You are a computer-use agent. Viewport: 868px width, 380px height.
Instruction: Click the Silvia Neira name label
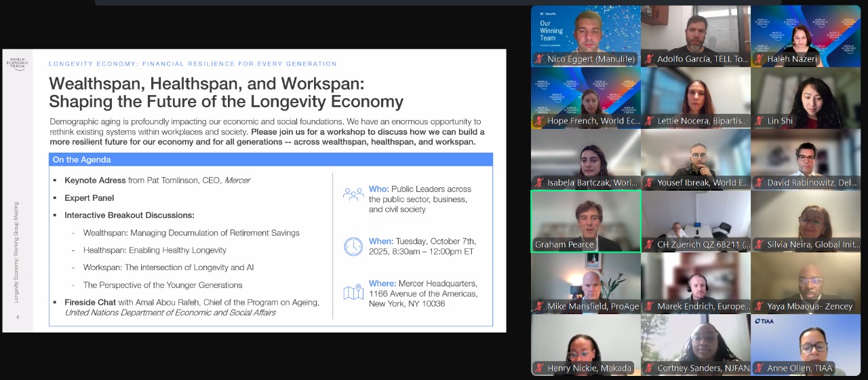[x=813, y=244]
